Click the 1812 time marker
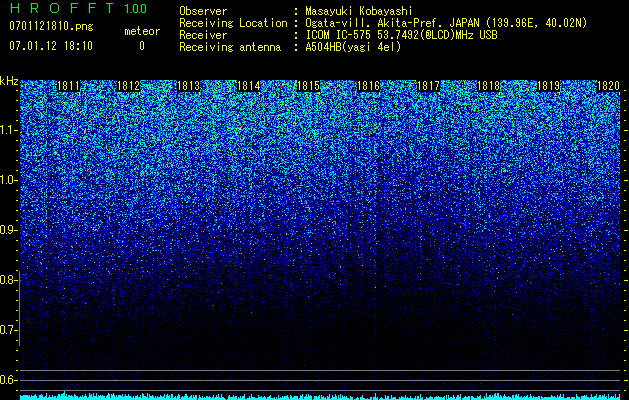This screenshot has width=629, height=400. tap(128, 86)
